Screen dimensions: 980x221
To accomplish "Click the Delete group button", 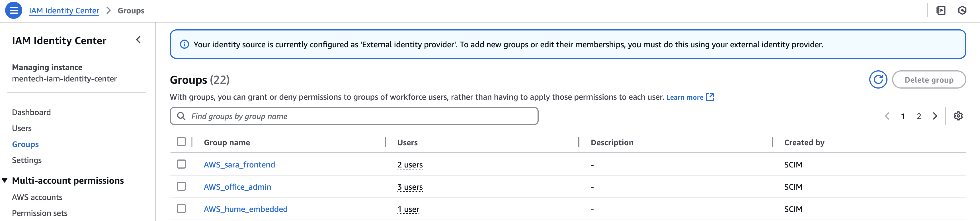I will [929, 79].
